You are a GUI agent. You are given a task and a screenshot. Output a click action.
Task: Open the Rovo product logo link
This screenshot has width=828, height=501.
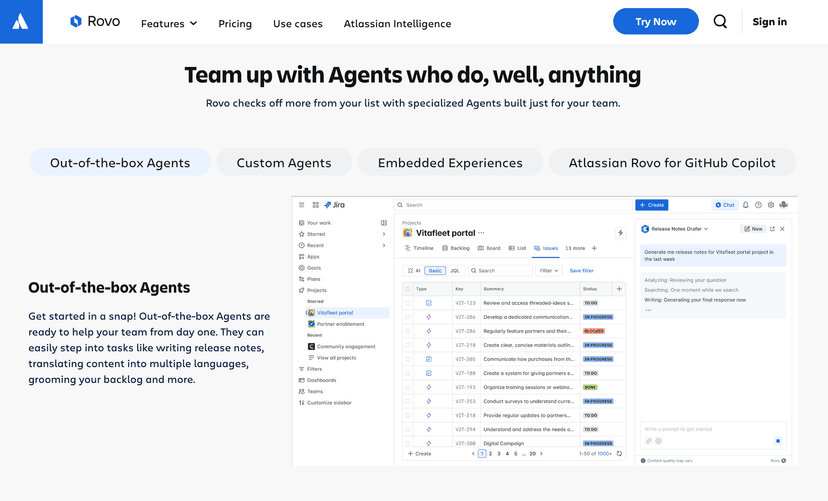coord(95,22)
